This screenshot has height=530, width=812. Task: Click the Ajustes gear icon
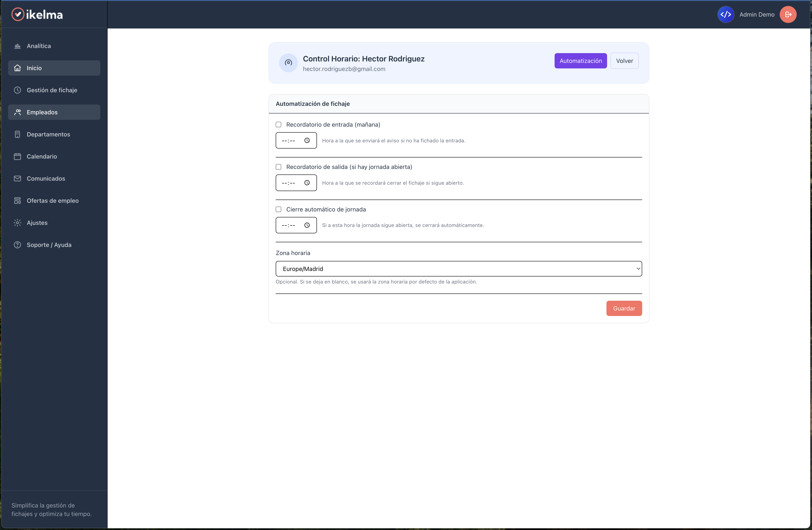point(17,222)
